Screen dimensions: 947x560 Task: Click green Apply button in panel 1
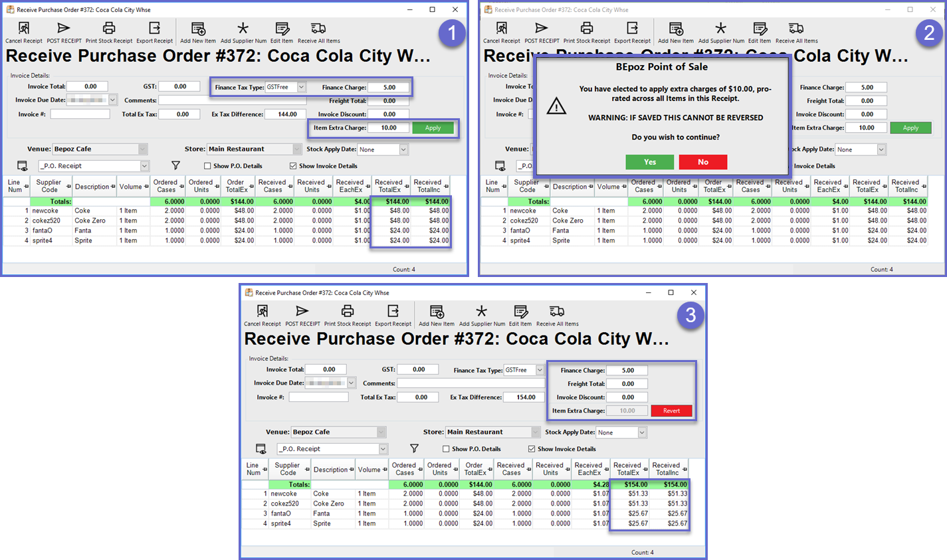pyautogui.click(x=433, y=128)
